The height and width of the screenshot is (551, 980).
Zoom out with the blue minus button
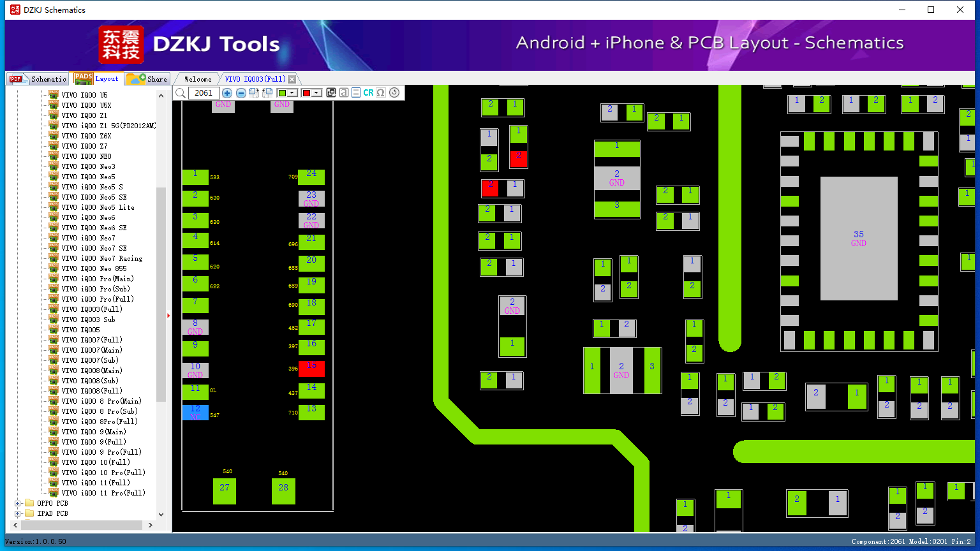[x=241, y=93]
